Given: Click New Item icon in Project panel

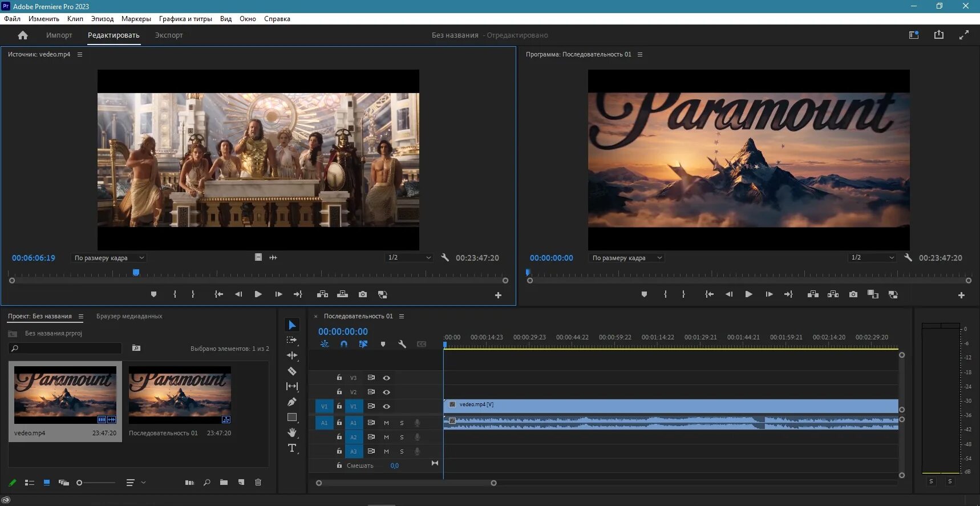Looking at the screenshot, I should [x=241, y=483].
